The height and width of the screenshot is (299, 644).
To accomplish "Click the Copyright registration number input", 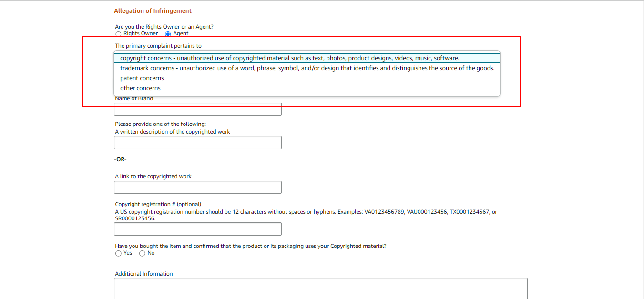I will point(197,229).
